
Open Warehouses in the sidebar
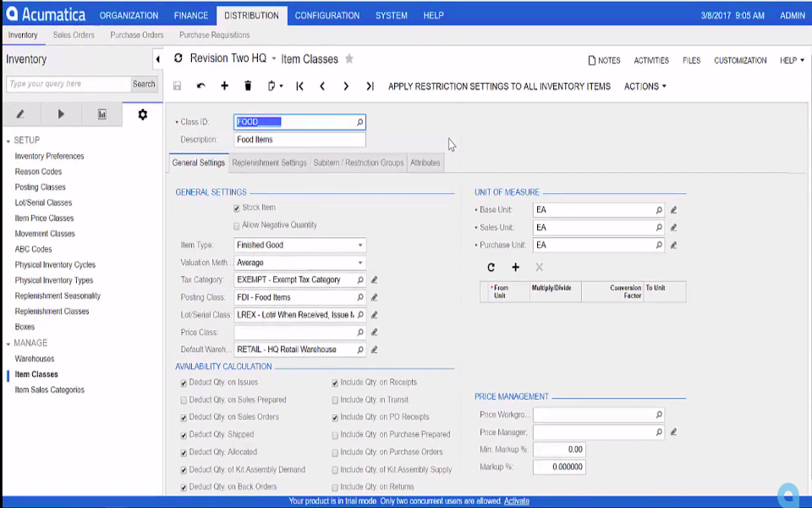[34, 359]
